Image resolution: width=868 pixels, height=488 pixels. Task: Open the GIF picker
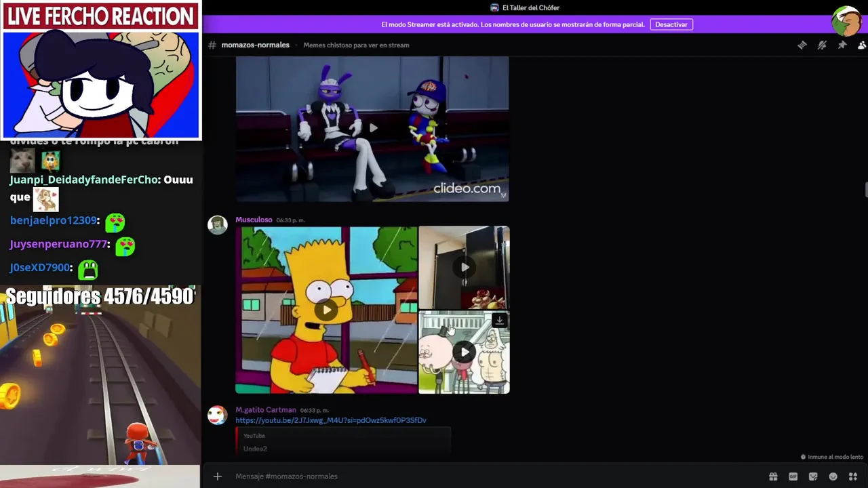pyautogui.click(x=793, y=476)
